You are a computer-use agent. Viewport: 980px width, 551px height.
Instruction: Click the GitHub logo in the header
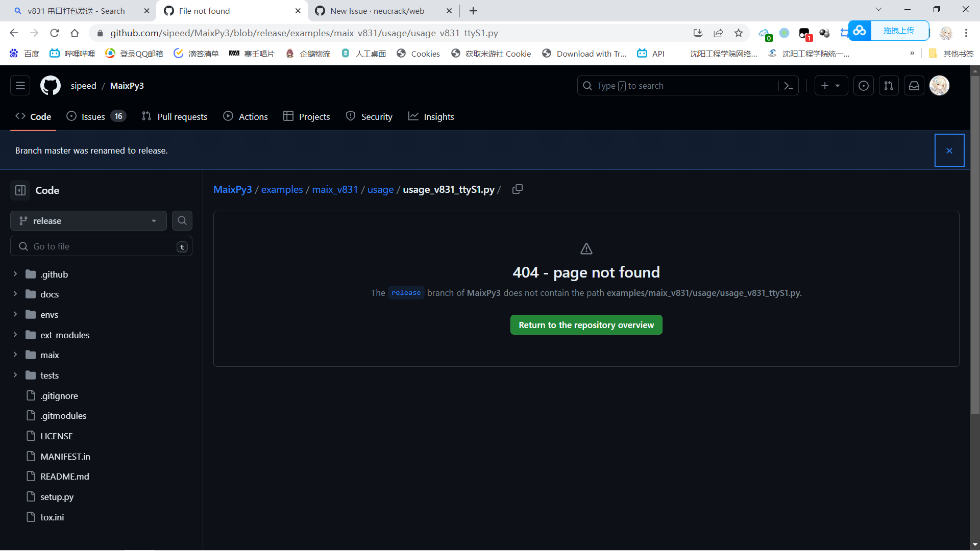coord(50,85)
